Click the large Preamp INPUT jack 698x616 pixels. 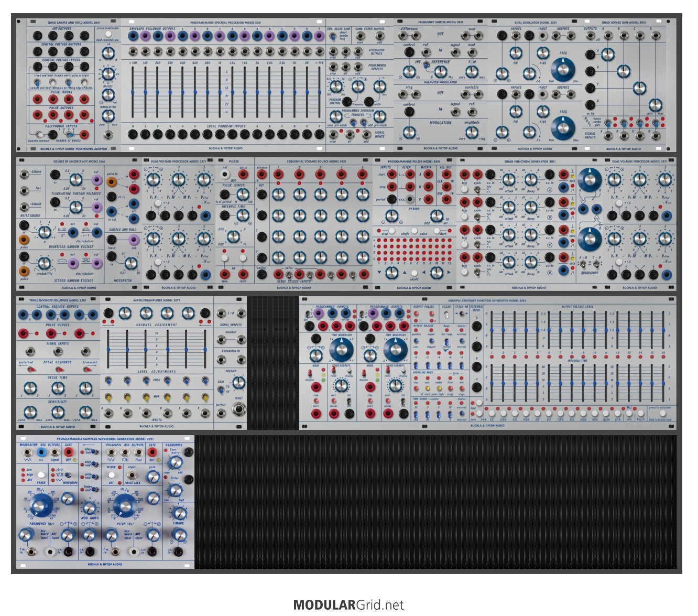tap(238, 409)
